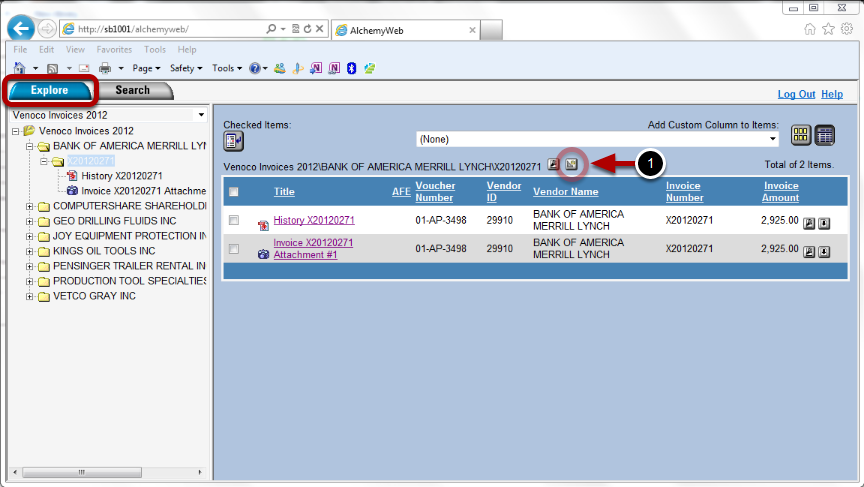Click tree panel horizontal scrollbar thumb
This screenshot has width=864, height=487.
pyautogui.click(x=82, y=472)
